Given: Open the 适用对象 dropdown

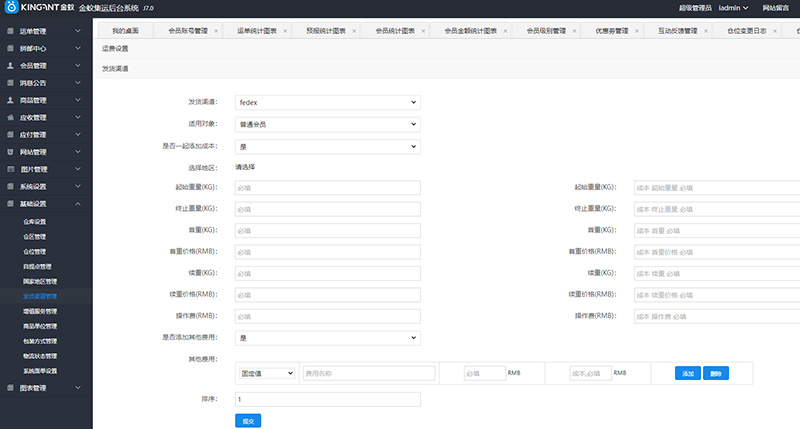Looking at the screenshot, I should [x=327, y=124].
